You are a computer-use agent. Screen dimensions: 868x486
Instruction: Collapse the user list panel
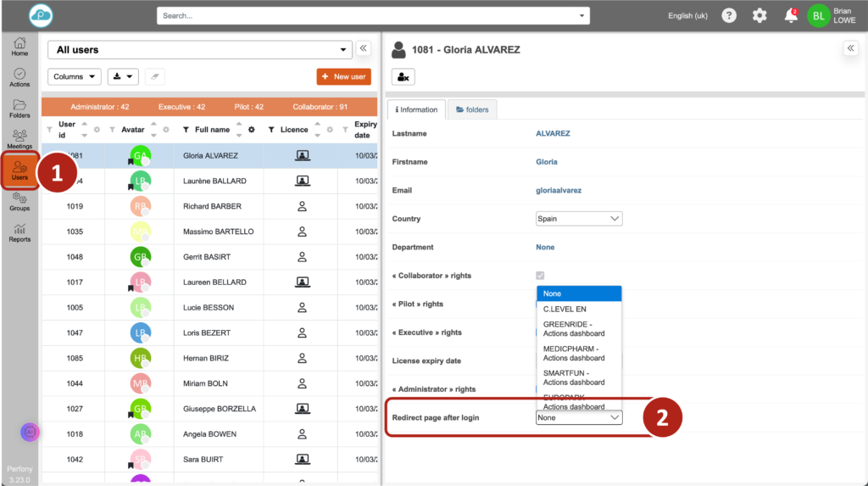pos(363,49)
